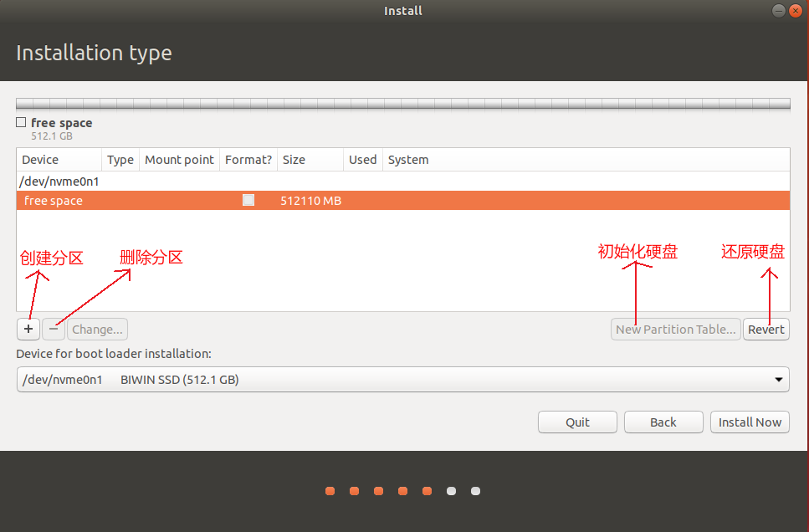The image size is (809, 532).
Task: Sort by Mount point column header
Action: coord(179,160)
